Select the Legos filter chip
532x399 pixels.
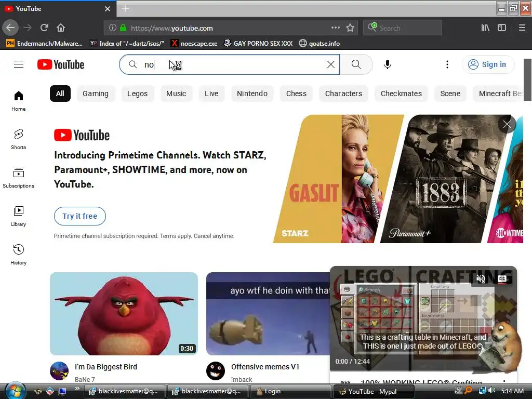(137, 94)
